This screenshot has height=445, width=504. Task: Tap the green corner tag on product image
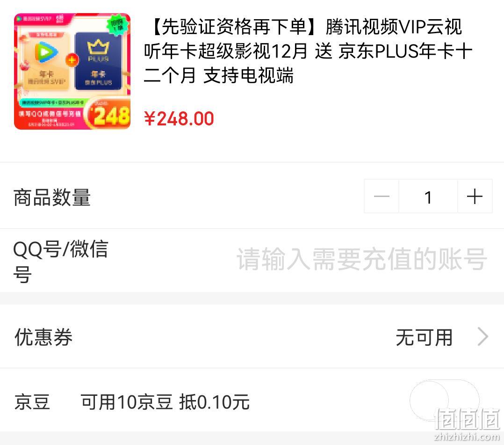117,24
